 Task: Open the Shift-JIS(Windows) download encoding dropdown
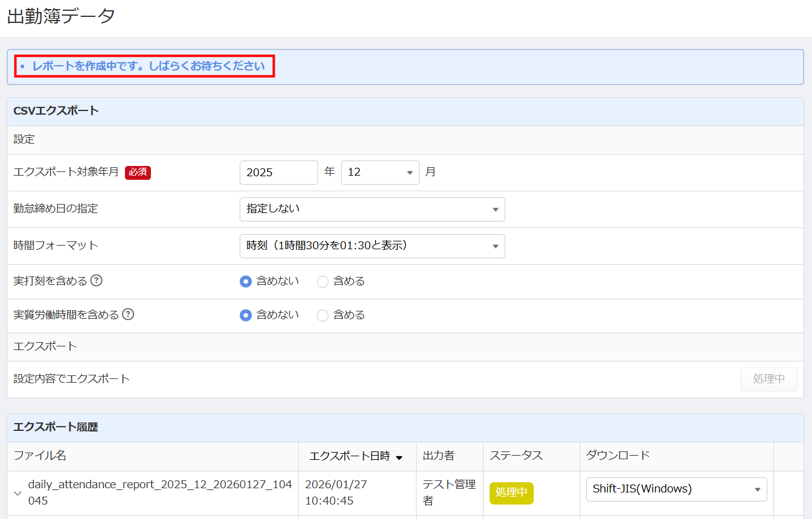676,489
